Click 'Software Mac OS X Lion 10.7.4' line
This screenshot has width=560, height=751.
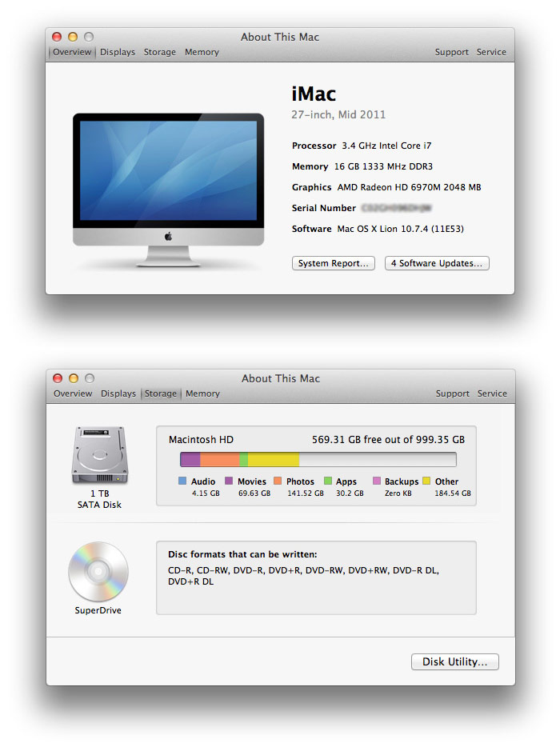pyautogui.click(x=378, y=229)
